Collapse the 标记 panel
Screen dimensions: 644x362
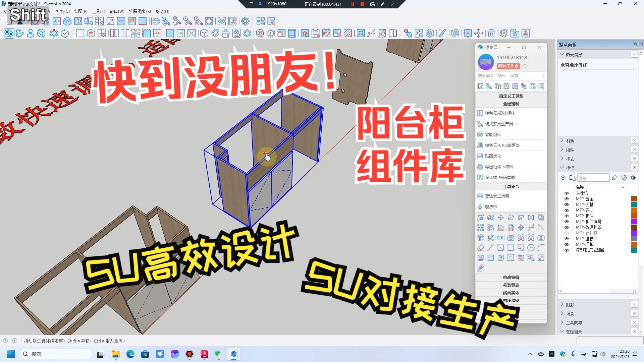(x=562, y=168)
